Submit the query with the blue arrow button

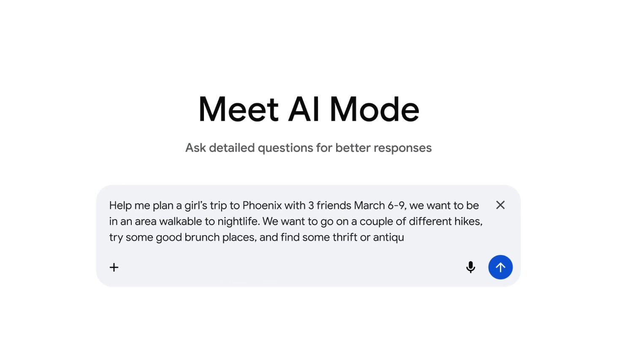point(500,267)
